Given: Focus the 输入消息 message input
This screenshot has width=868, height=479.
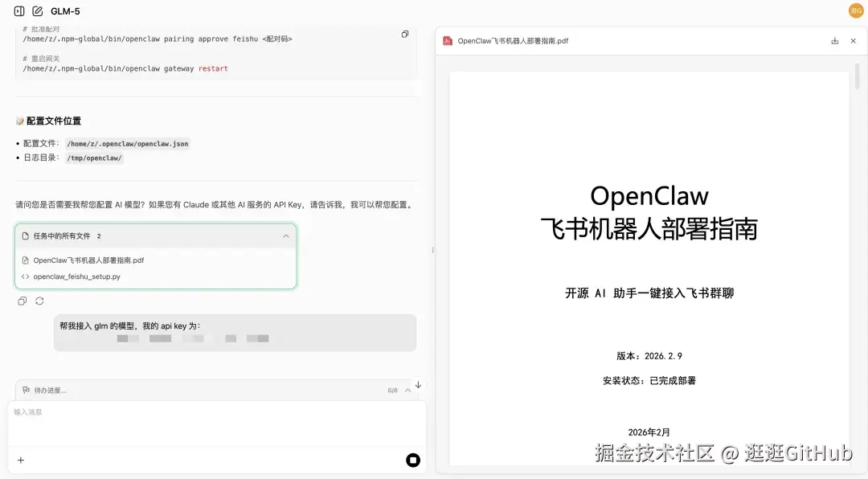Looking at the screenshot, I should [x=217, y=424].
